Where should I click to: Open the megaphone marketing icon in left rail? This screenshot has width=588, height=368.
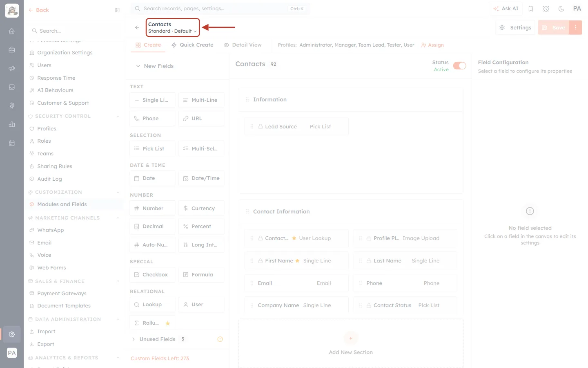pos(12,68)
